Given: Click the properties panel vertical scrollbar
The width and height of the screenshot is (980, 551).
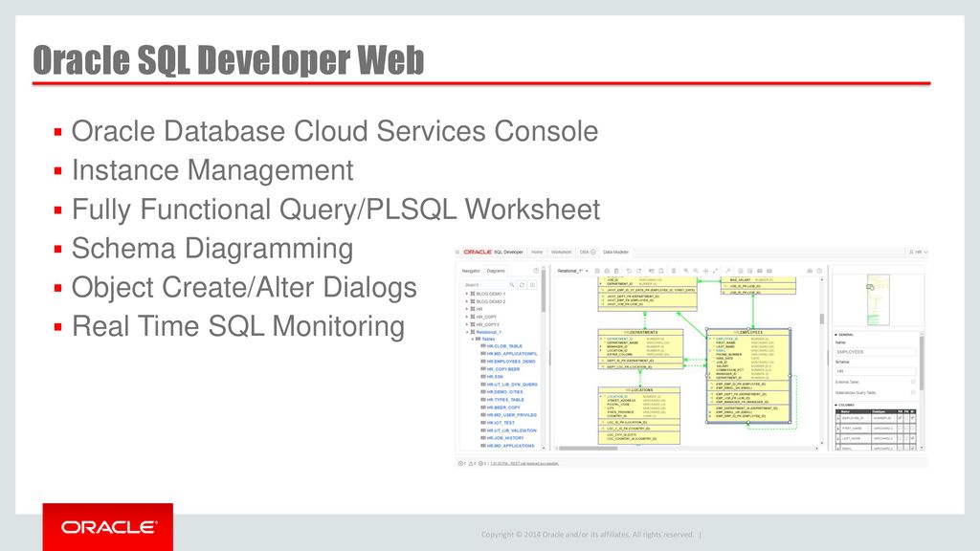Looking at the screenshot, I should point(922,364).
